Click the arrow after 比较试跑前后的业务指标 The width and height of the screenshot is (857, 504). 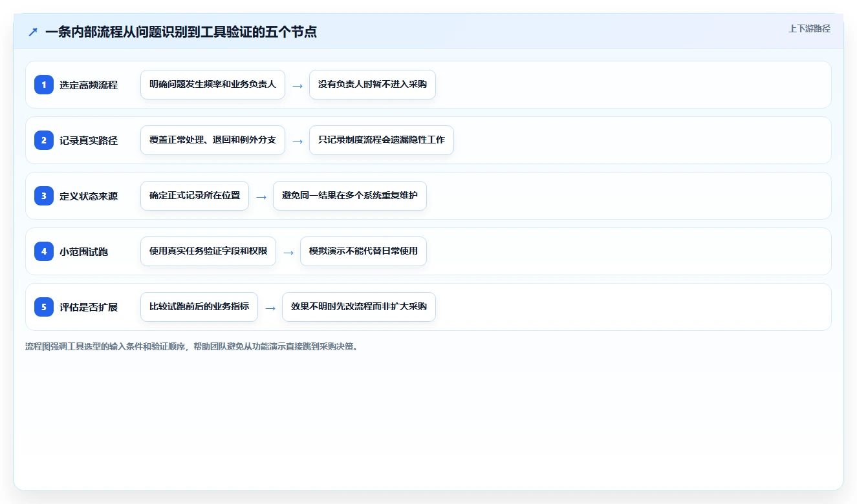270,308
